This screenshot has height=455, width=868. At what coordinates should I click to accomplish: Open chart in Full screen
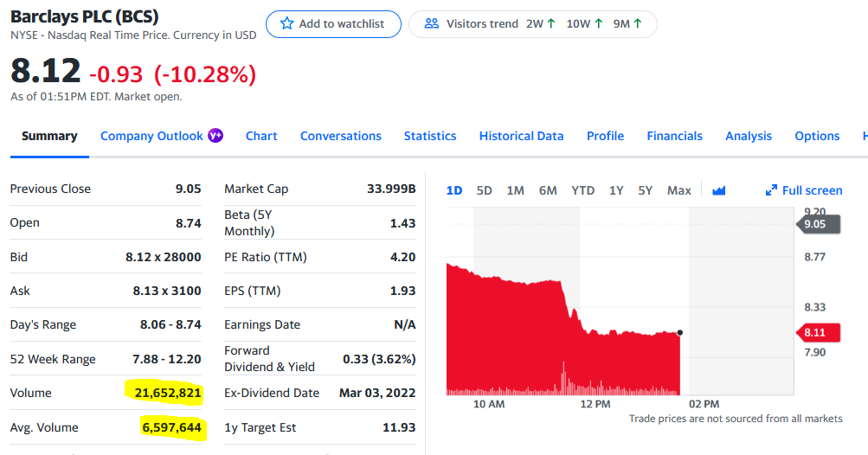(x=804, y=190)
